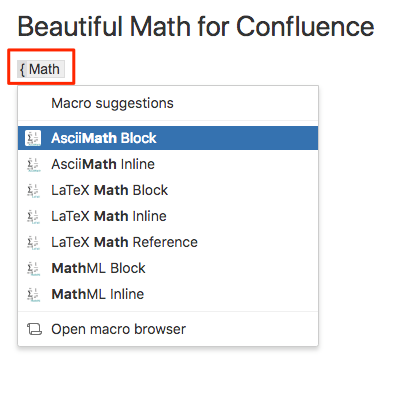Select the AsciiMath Block suggestion
Viewport: 414px width, 407px height.
coord(168,138)
